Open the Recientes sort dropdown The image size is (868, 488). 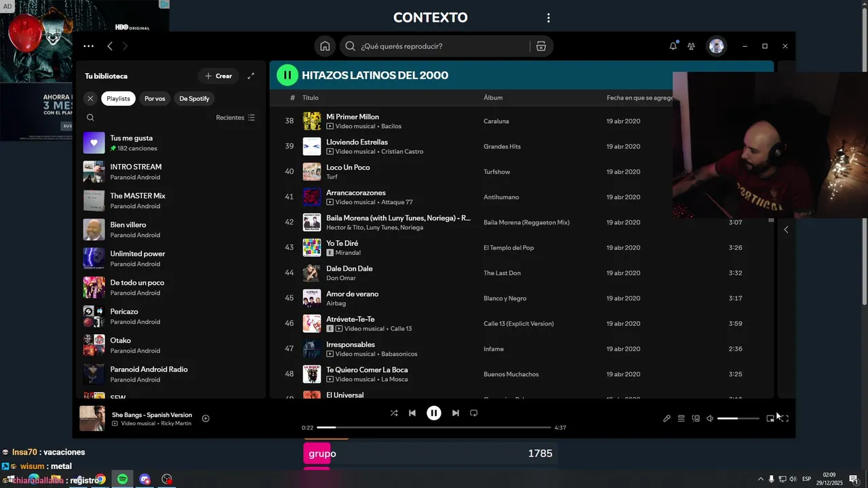235,117
